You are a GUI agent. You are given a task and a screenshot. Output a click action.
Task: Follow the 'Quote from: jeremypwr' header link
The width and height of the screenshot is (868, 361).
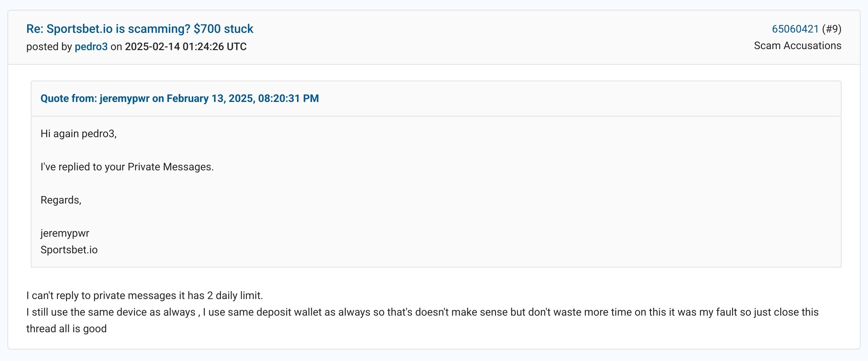(180, 99)
